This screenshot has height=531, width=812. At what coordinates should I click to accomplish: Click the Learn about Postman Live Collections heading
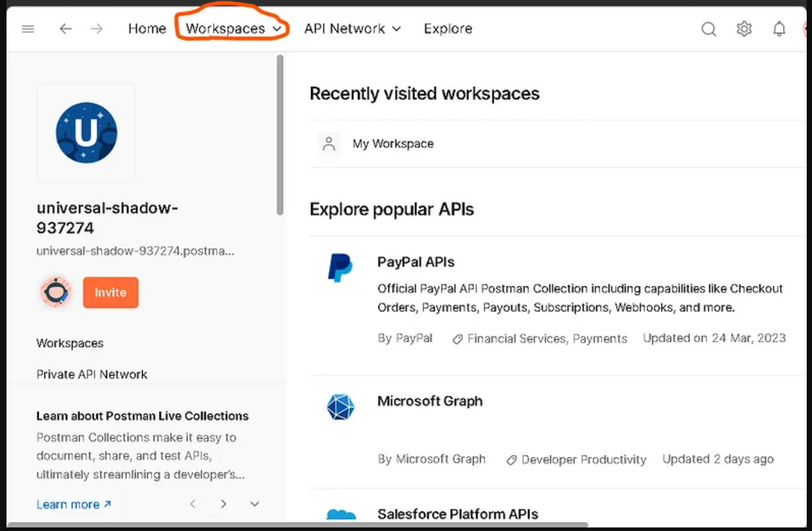click(x=143, y=416)
